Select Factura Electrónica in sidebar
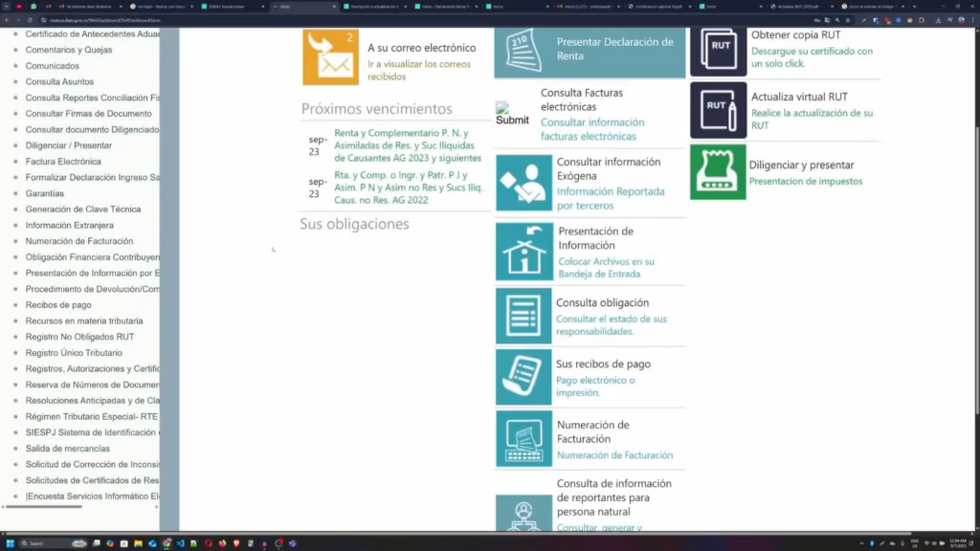The height and width of the screenshot is (551, 980). pos(63,161)
